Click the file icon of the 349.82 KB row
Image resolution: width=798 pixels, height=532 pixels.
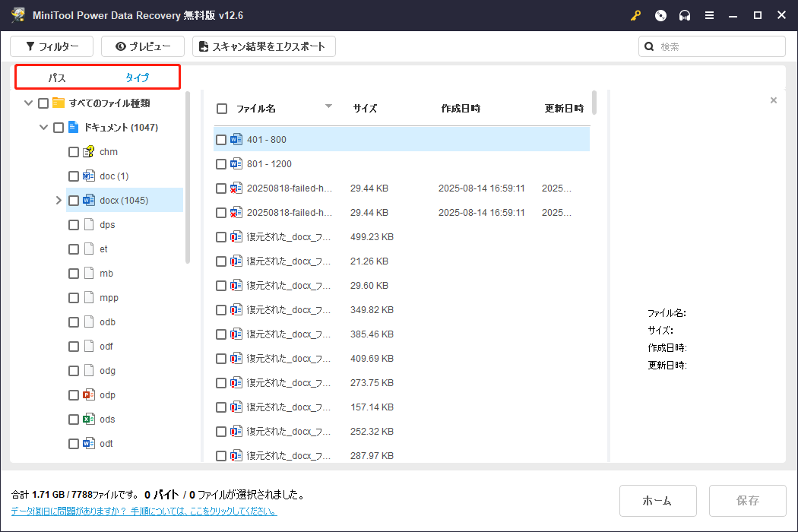(x=236, y=309)
